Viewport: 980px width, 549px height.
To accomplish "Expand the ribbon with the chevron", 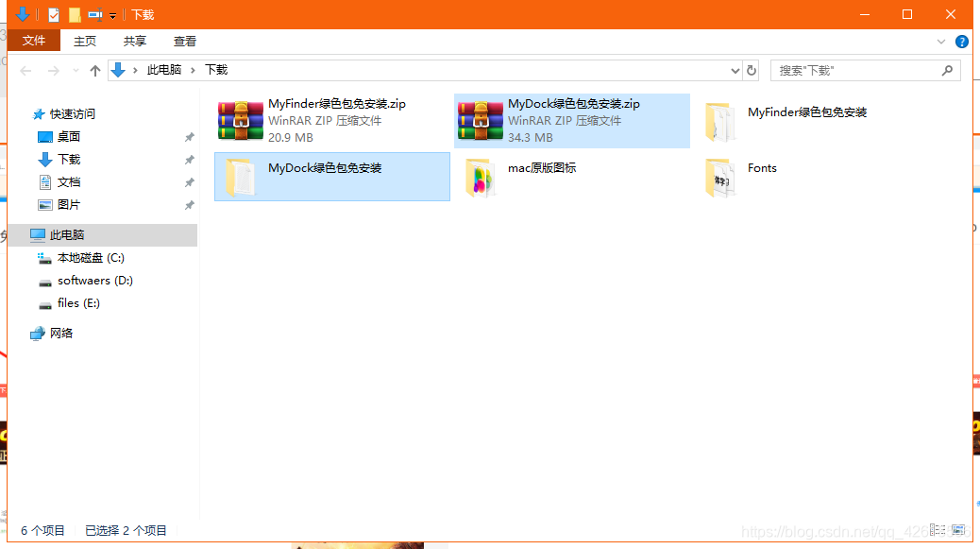I will point(941,42).
